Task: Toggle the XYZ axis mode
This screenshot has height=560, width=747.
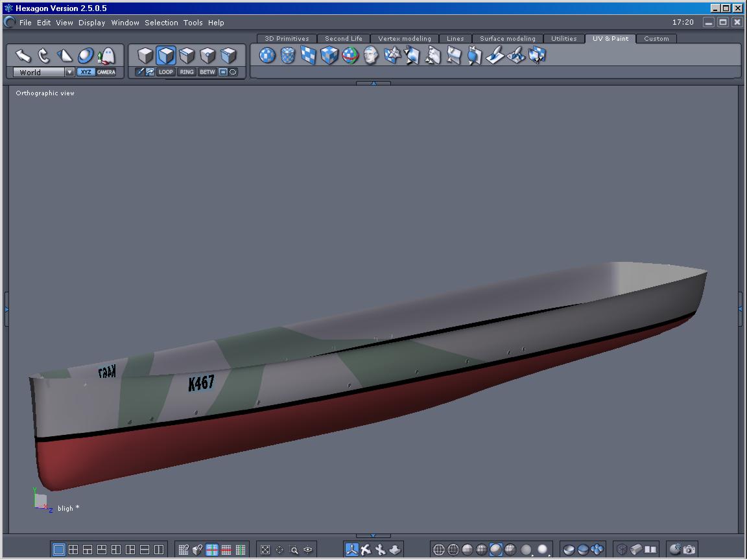Action: (x=86, y=72)
